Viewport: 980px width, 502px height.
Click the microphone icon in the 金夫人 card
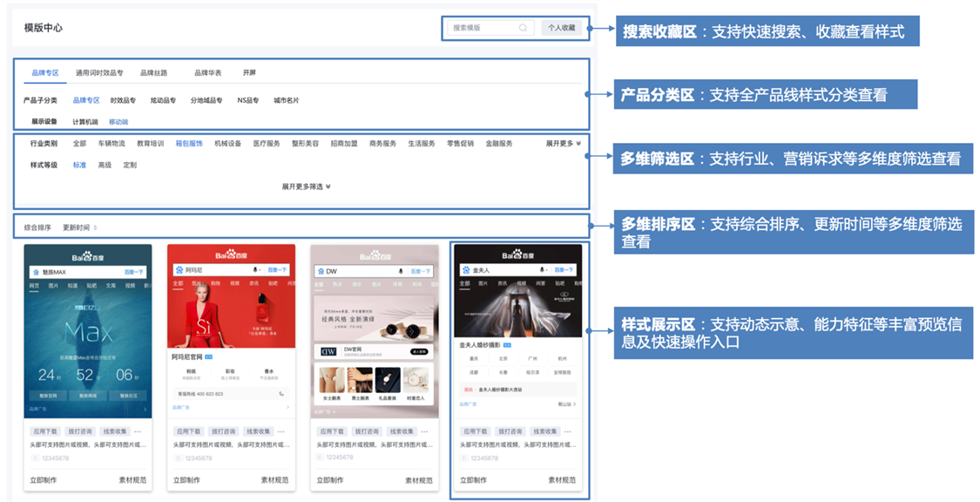point(542,271)
